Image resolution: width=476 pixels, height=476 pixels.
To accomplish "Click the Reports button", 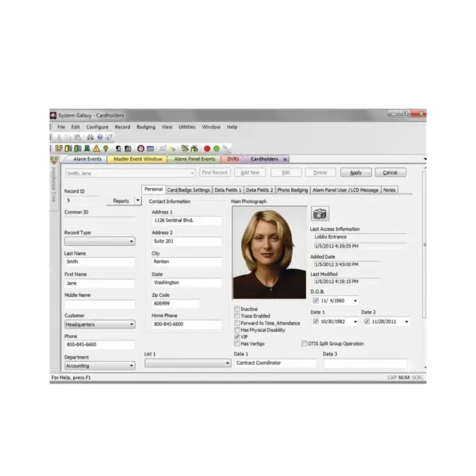I will pos(121,201).
